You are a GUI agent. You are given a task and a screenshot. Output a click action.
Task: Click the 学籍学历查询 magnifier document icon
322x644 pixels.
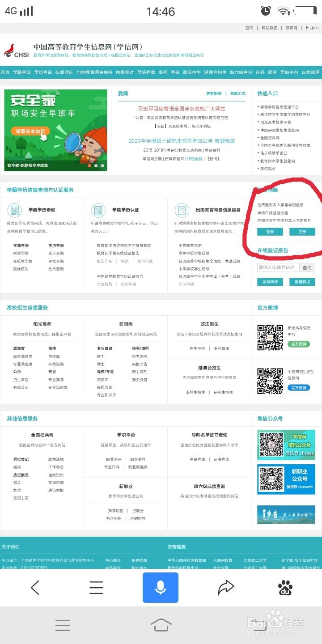click(15, 210)
